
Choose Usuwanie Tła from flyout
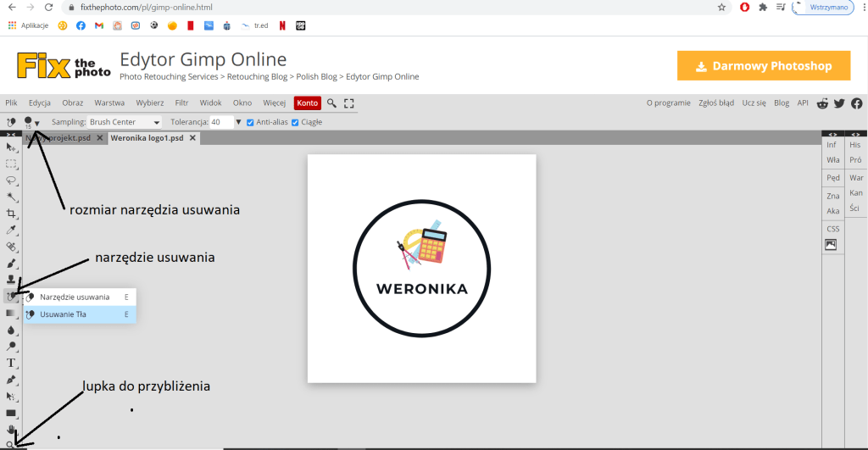(64, 314)
